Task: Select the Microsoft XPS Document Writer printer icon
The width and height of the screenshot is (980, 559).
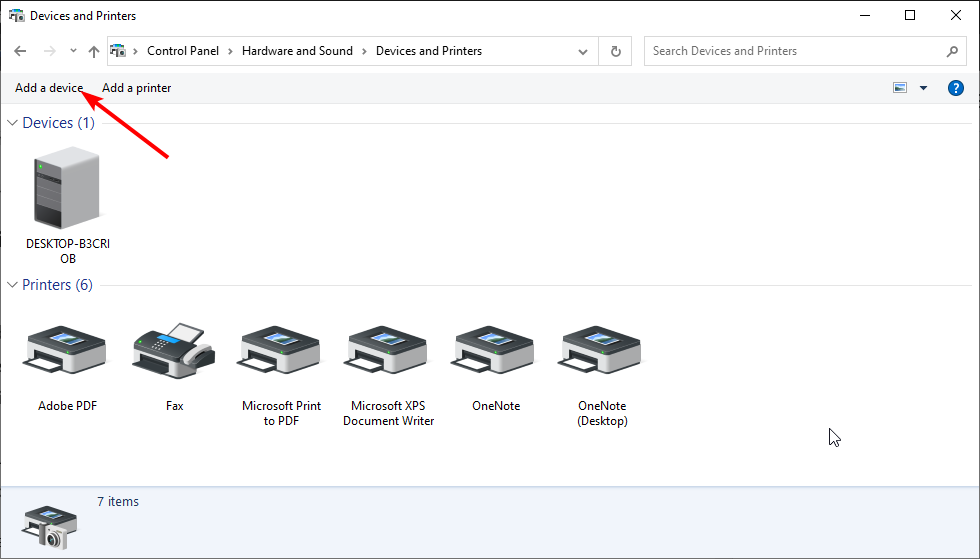Action: click(386, 350)
